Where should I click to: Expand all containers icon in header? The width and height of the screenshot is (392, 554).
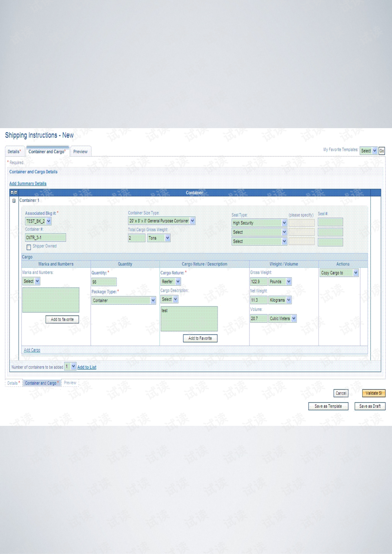point(16,192)
